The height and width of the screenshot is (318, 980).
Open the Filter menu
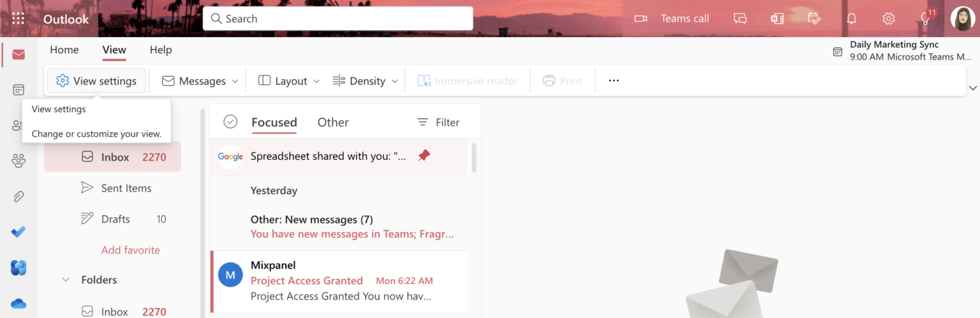coord(438,122)
